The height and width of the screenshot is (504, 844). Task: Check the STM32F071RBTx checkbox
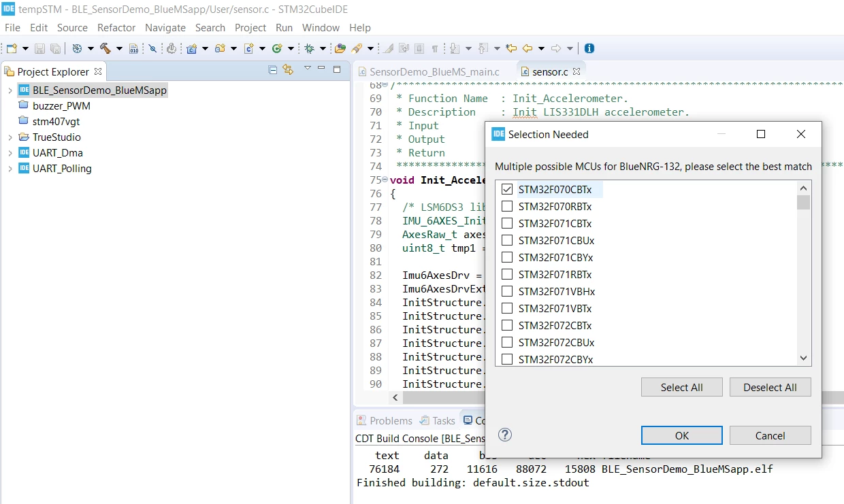[x=507, y=274]
